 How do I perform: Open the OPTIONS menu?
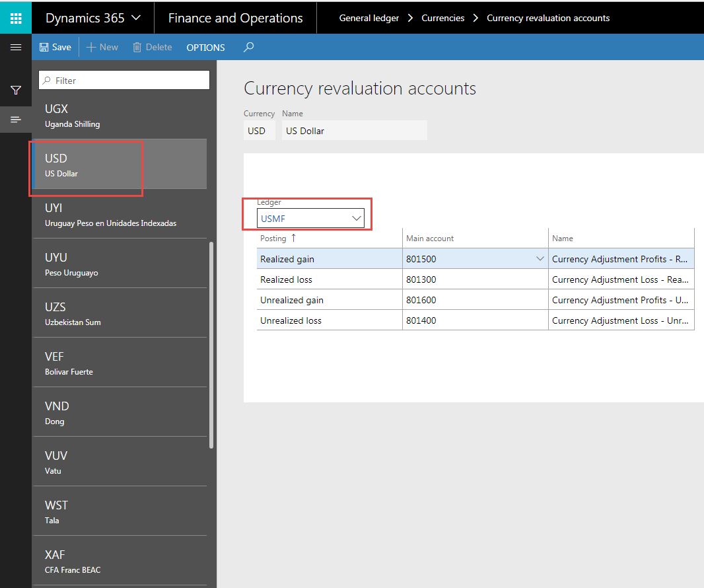click(205, 48)
